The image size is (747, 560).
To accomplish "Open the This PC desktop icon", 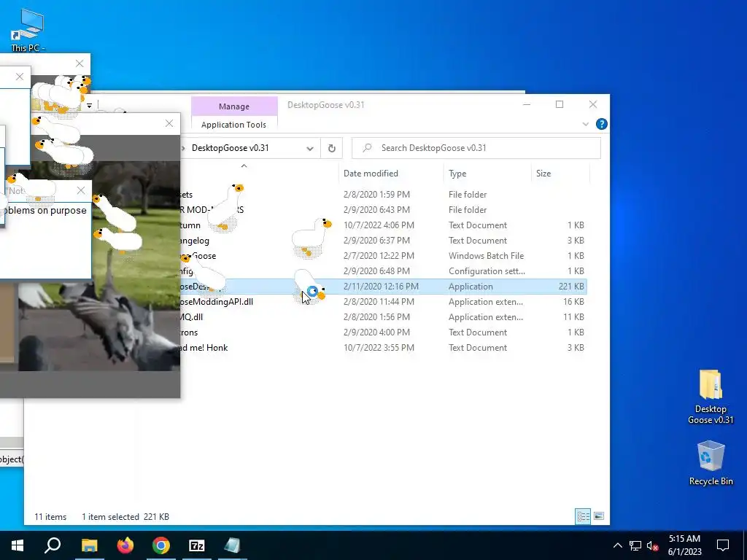I will click(28, 29).
